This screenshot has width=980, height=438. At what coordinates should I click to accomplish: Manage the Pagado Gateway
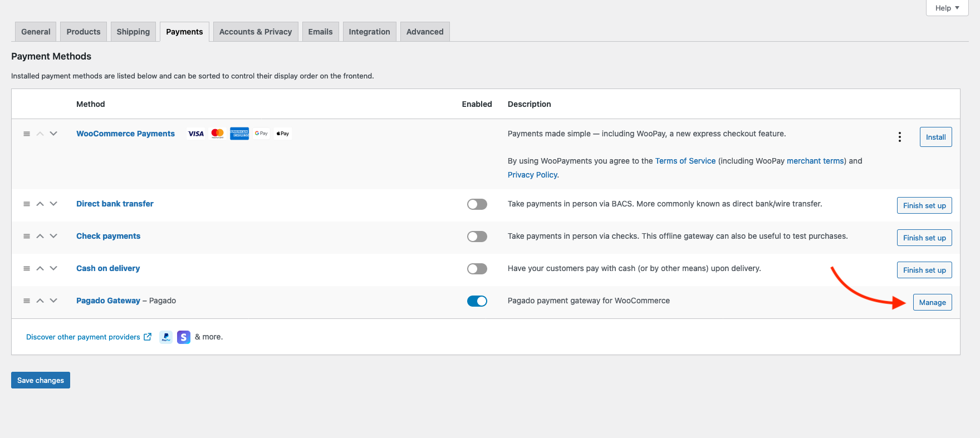coord(932,302)
